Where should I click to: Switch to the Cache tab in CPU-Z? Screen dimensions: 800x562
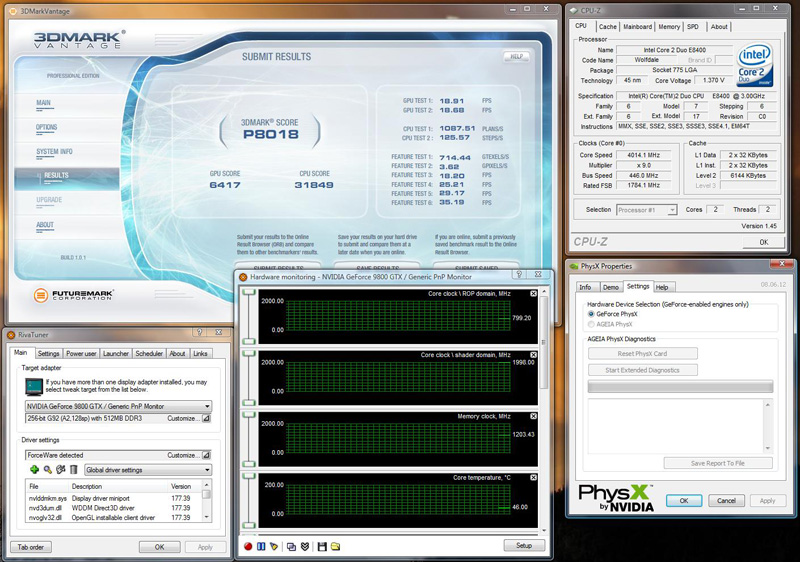pyautogui.click(x=608, y=27)
